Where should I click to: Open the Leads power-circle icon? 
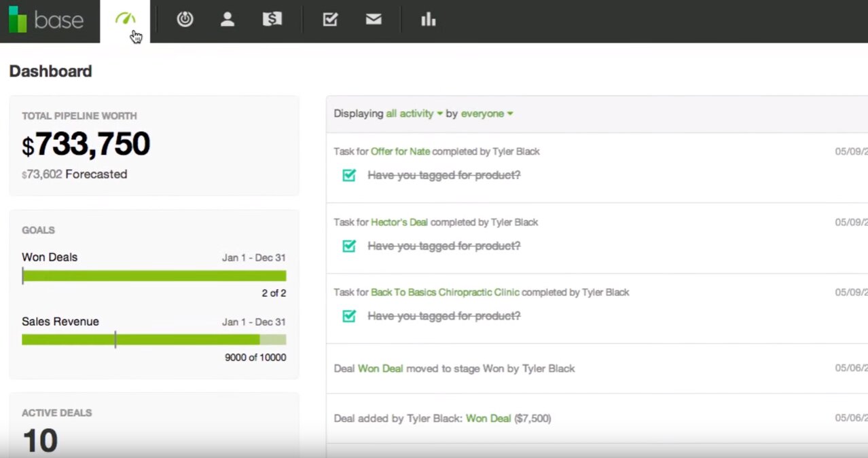click(x=185, y=20)
